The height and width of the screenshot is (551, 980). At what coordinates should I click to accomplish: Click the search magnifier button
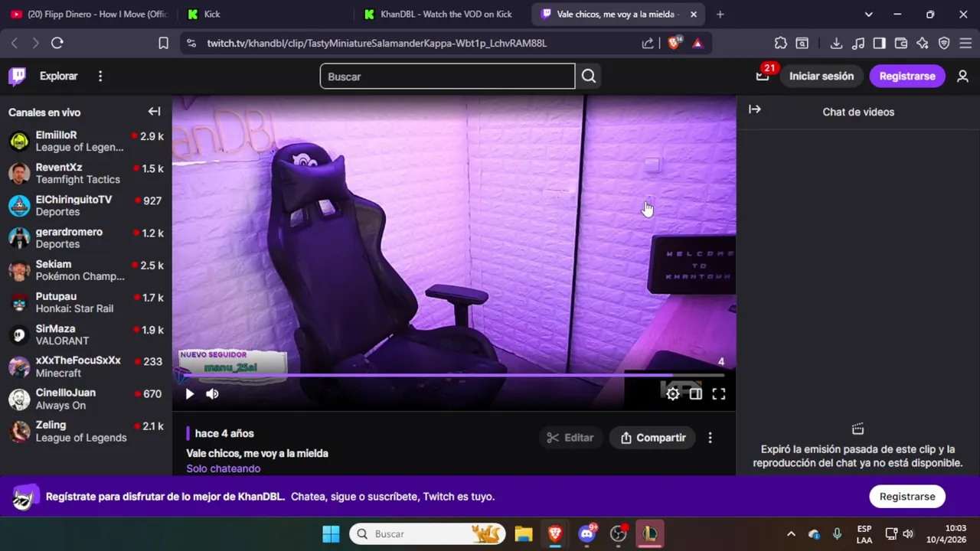pos(588,76)
